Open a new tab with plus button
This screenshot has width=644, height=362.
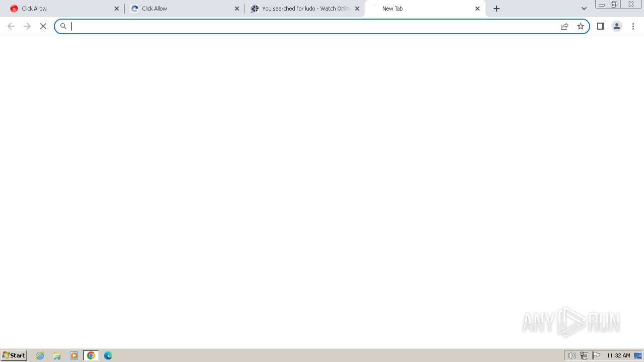click(497, 9)
